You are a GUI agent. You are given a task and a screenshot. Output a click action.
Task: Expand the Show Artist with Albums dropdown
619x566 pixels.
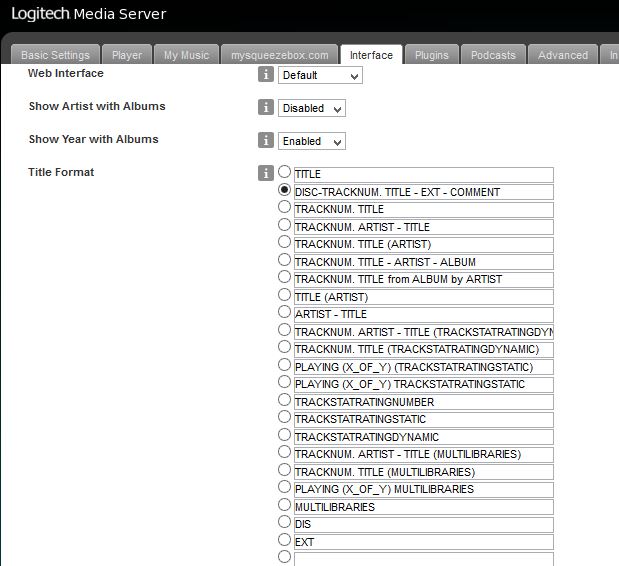[313, 108]
